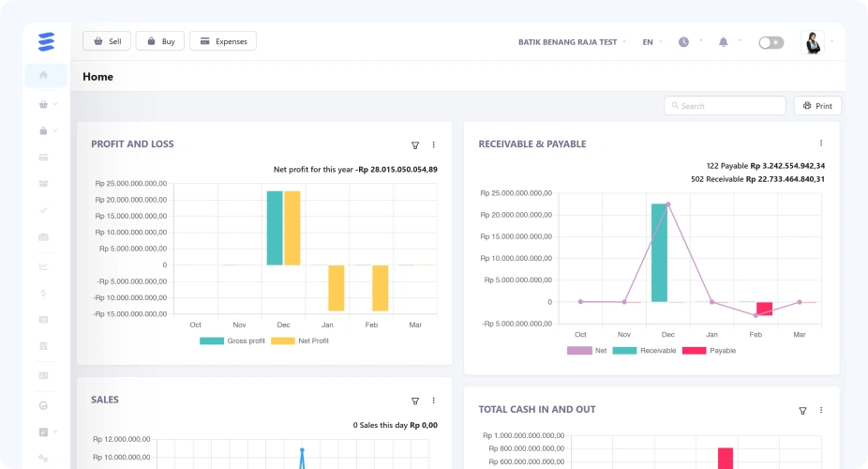Open the products boxes sidebar icon
868x469 pixels.
43,183
